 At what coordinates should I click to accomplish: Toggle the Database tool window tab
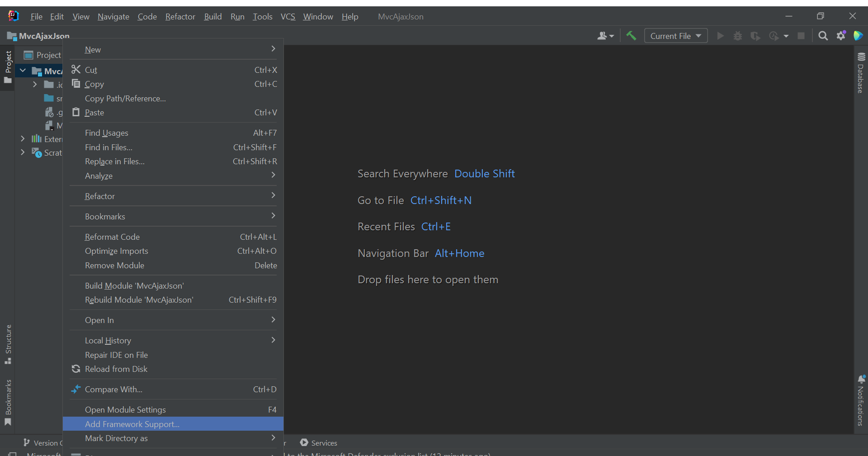tap(861, 73)
